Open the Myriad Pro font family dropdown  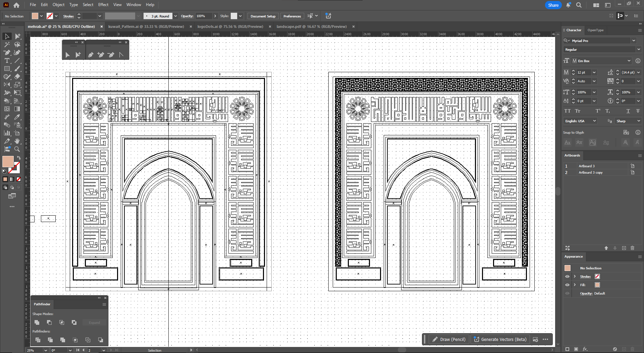tap(634, 41)
